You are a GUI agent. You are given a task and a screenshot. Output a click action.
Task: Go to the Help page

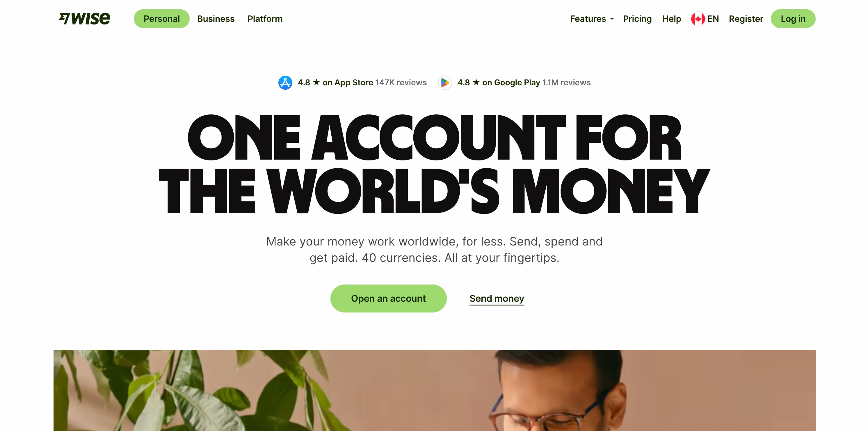(672, 19)
